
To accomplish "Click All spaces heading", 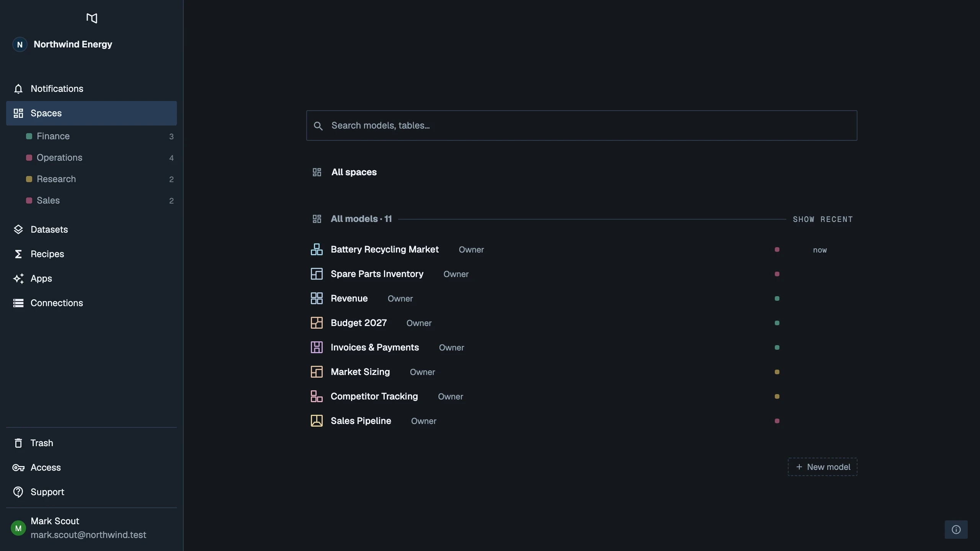I will (x=354, y=172).
